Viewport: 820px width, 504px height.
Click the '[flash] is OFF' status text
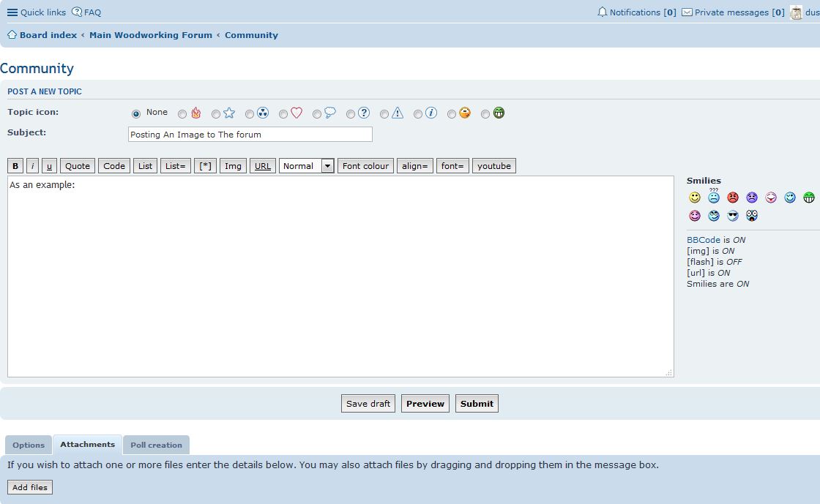tap(715, 262)
